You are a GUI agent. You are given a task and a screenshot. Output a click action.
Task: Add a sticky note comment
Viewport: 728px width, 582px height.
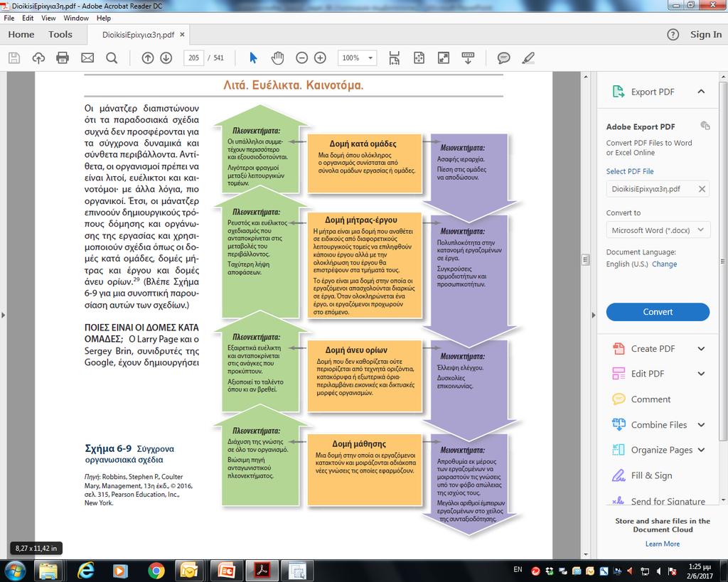point(504,58)
